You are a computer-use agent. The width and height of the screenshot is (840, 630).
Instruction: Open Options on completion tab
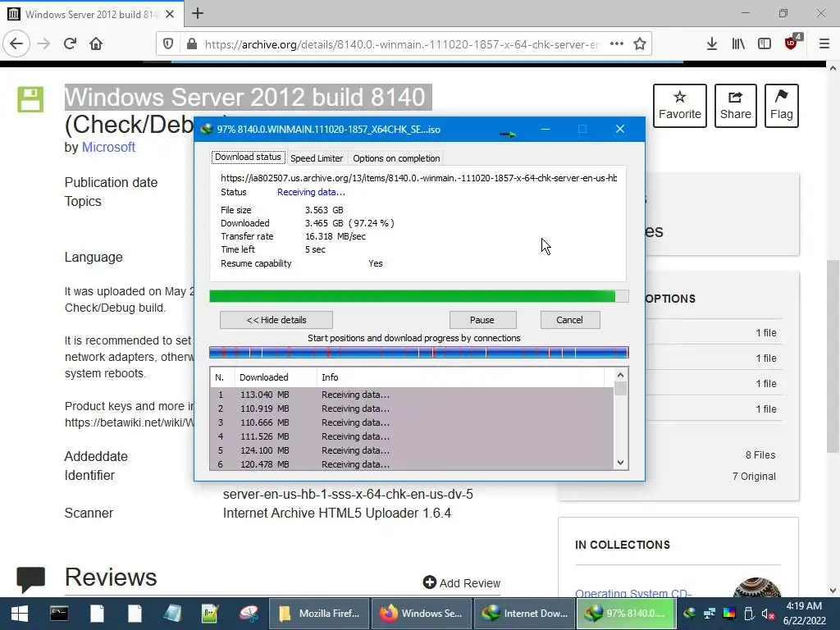point(396,158)
